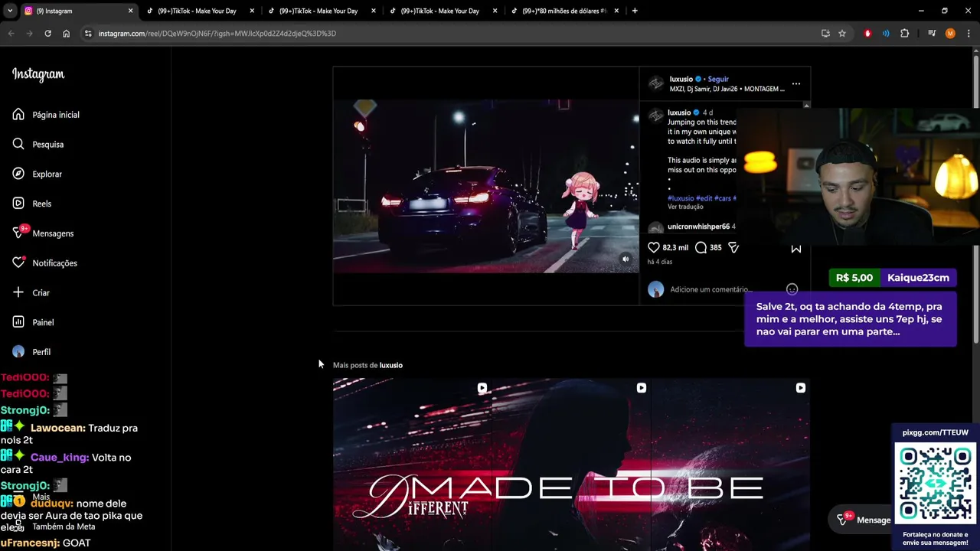Image resolution: width=980 pixels, height=551 pixels.
Task: Save the reel with bookmark icon
Action: click(796, 248)
